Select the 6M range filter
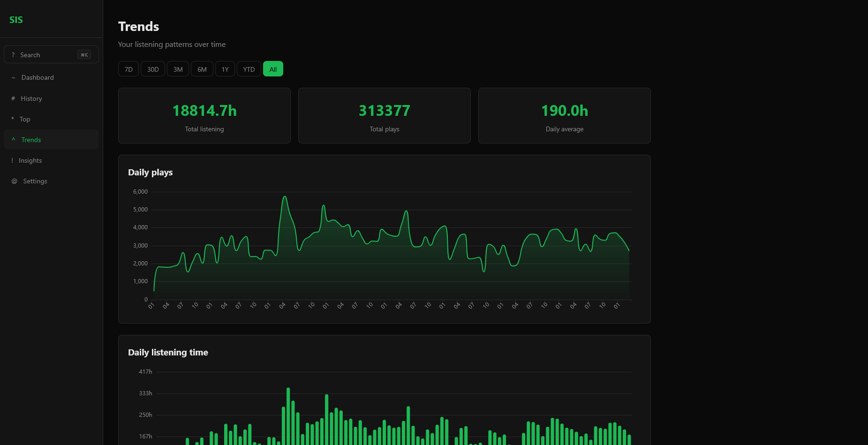 pyautogui.click(x=202, y=69)
